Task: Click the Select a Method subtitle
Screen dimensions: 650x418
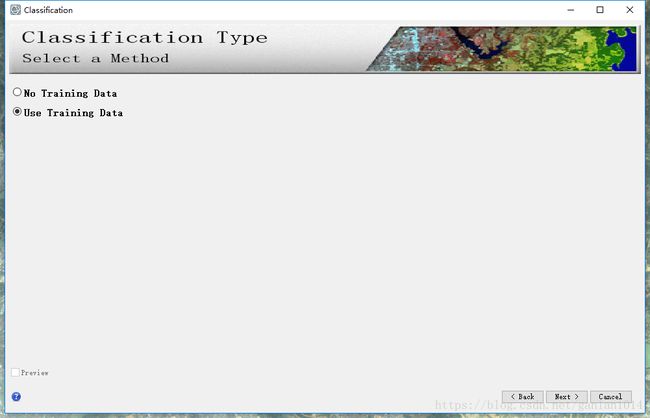Action: click(95, 58)
